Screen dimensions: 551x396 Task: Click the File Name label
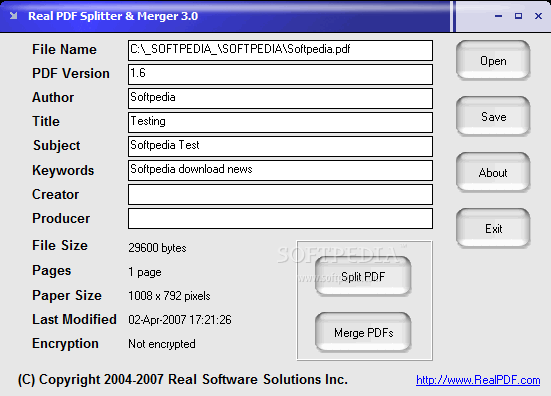(64, 49)
